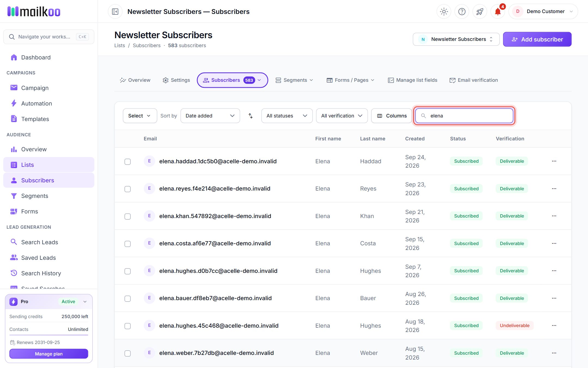Screen dimensions: 588x368
Task: Expand the Demo Customer account menu
Action: pos(543,11)
